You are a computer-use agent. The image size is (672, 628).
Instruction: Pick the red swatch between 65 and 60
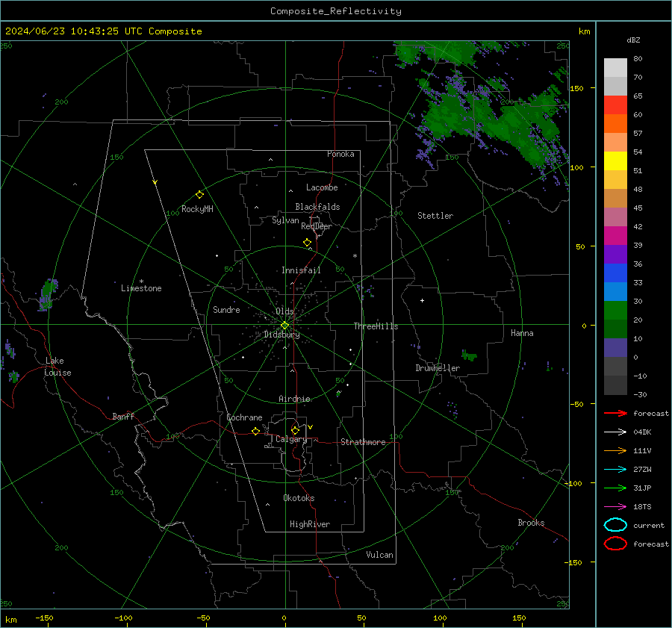pos(615,105)
